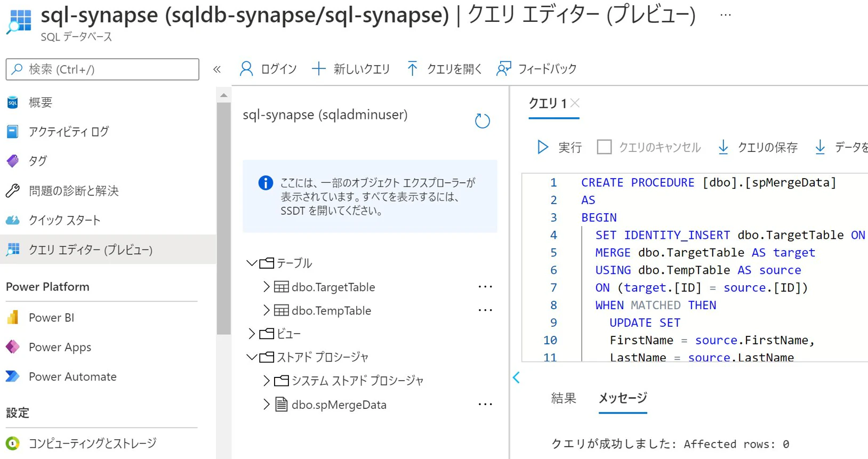The image size is (868, 459).
Task: Collapse the ストアド プロシージャ folder node
Action: (252, 357)
